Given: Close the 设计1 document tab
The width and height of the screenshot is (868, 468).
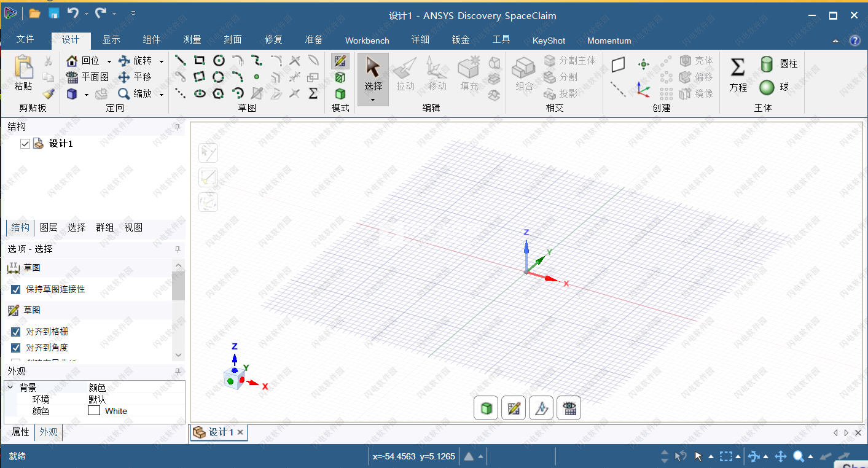Looking at the screenshot, I should [240, 432].
